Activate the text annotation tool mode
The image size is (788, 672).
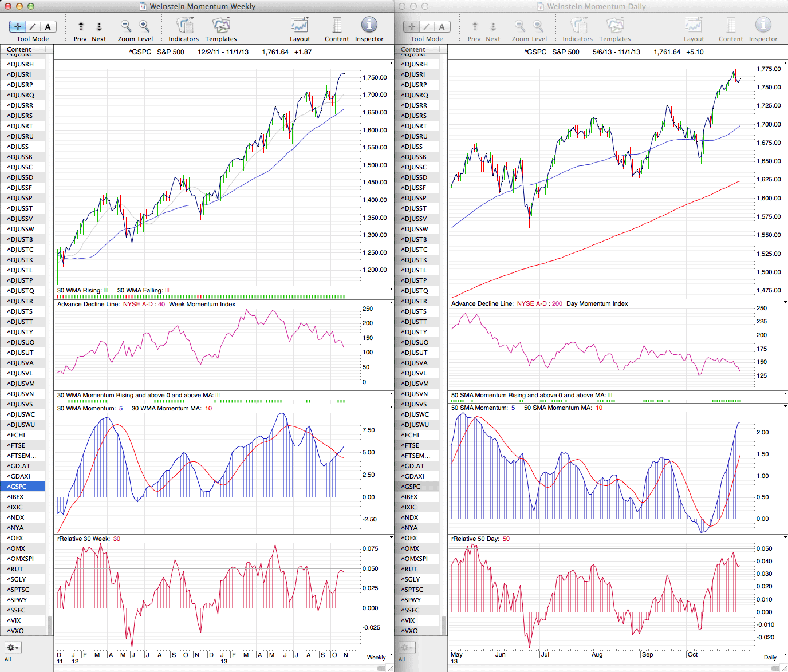pos(48,26)
